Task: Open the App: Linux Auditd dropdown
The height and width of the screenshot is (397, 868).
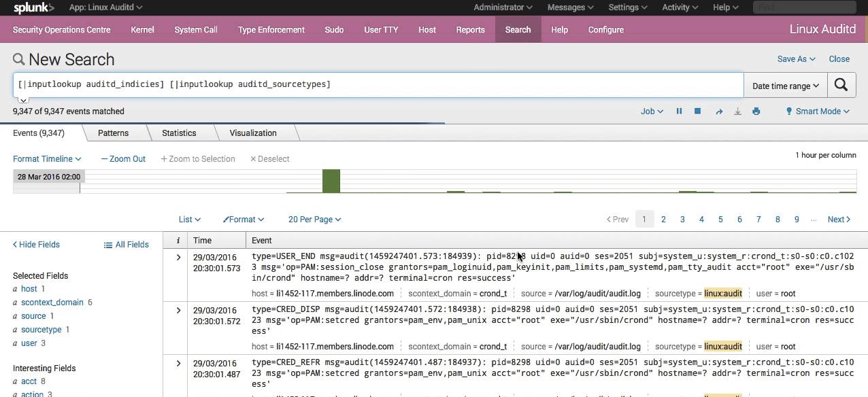Action: 105,7
